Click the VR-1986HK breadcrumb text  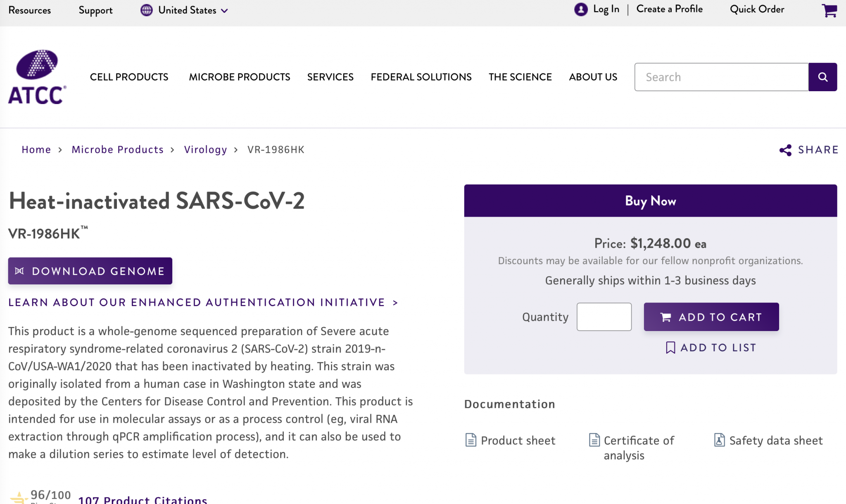[x=276, y=149]
